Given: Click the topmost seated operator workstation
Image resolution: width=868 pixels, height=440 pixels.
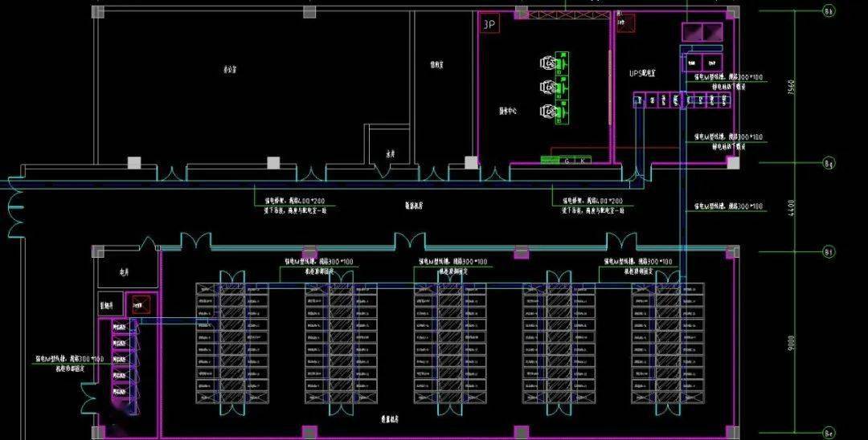Looking at the screenshot, I should [555, 63].
